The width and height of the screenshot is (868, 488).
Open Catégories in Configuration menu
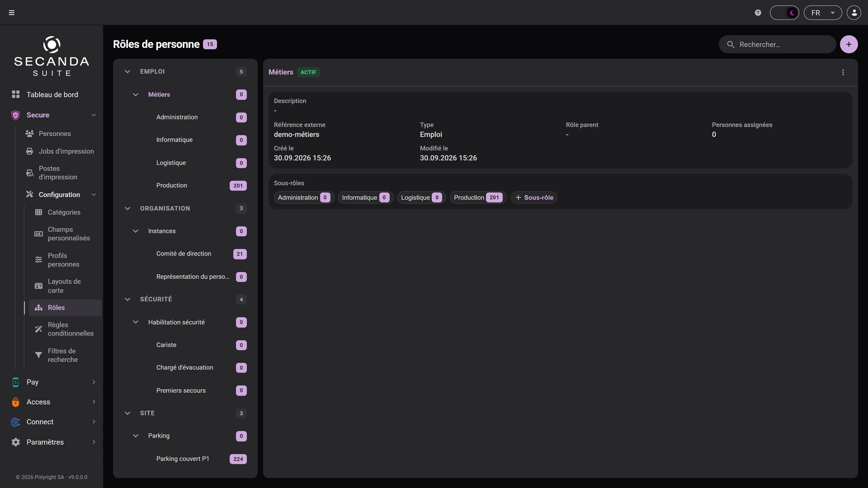point(65,212)
